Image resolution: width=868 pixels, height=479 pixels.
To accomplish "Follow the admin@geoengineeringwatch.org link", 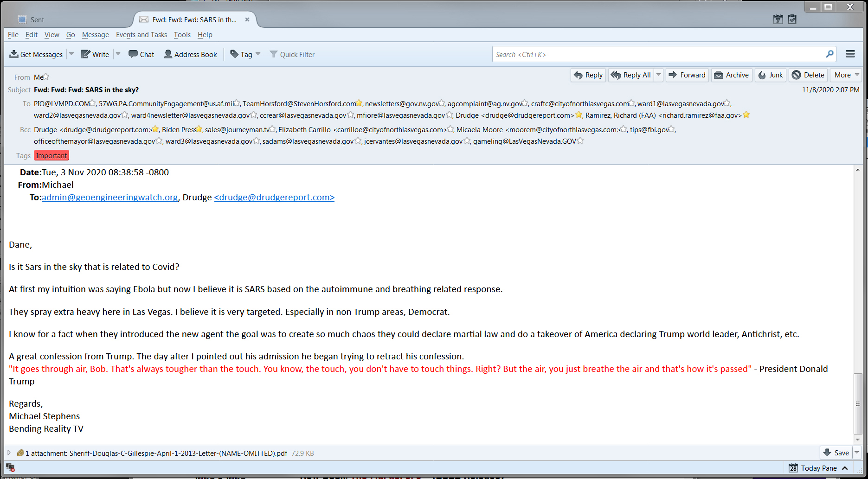I will (x=109, y=197).
